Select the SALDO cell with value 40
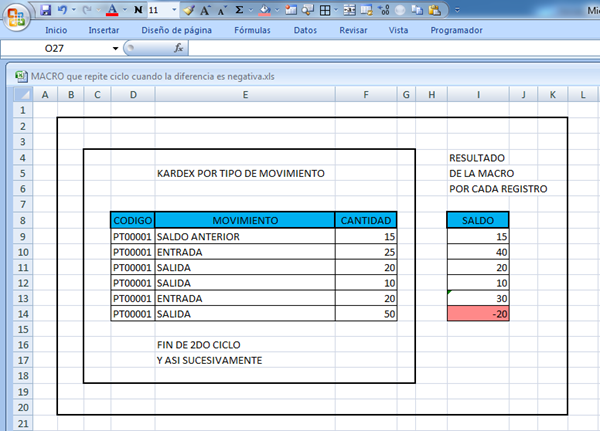The height and width of the screenshot is (431, 600). [x=478, y=252]
